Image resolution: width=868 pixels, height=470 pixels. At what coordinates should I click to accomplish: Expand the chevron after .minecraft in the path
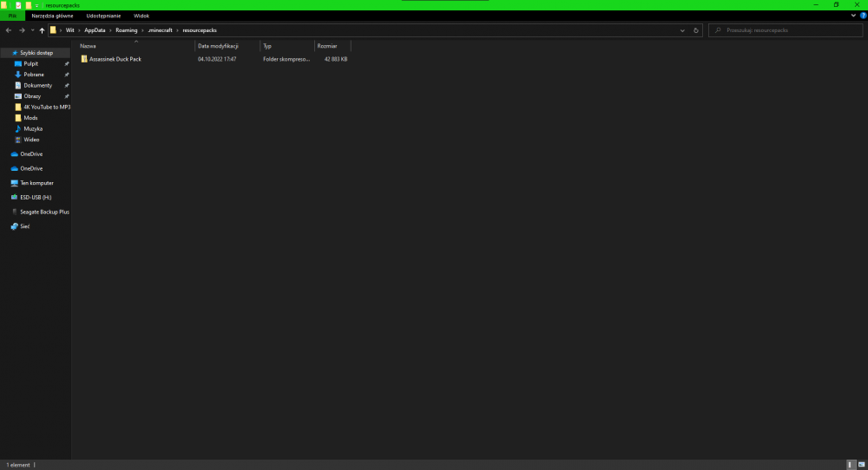(177, 30)
